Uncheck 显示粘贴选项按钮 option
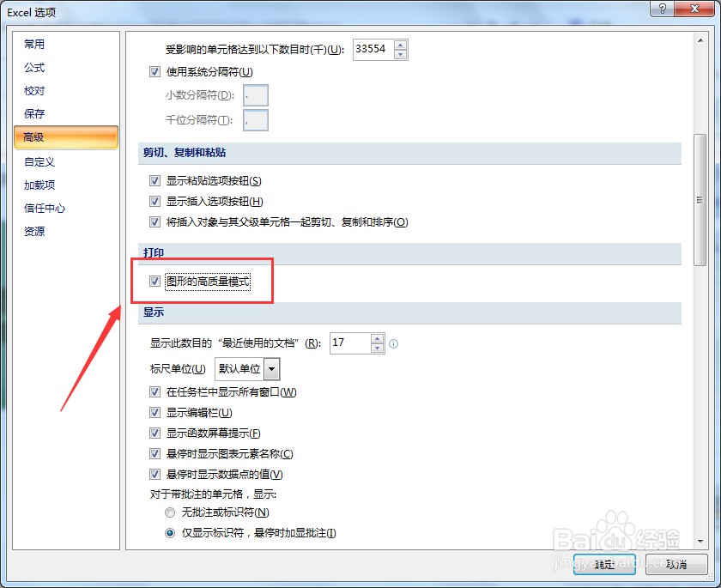 (155, 180)
